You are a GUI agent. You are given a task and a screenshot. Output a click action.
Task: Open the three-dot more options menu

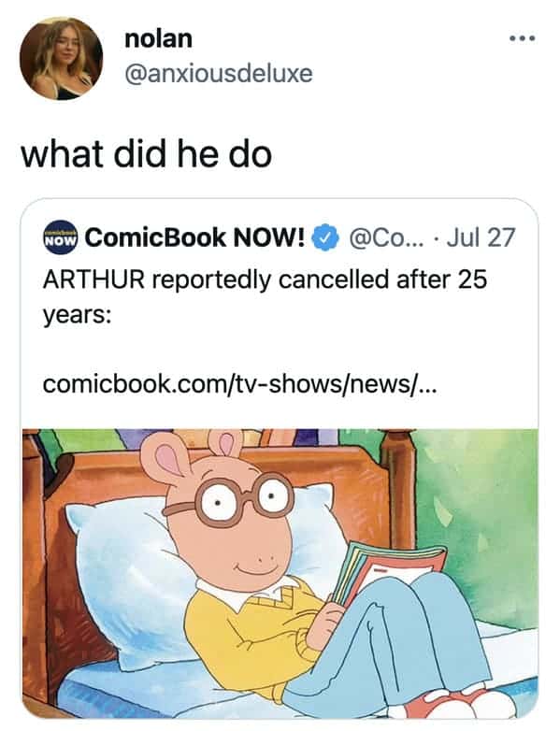523,38
